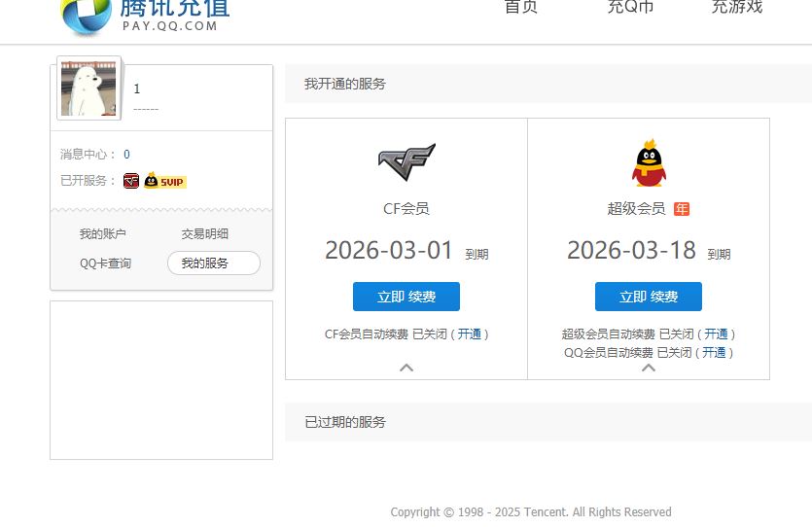The width and height of the screenshot is (812, 527).
Task: Click the large CF member logo
Action: (406, 162)
